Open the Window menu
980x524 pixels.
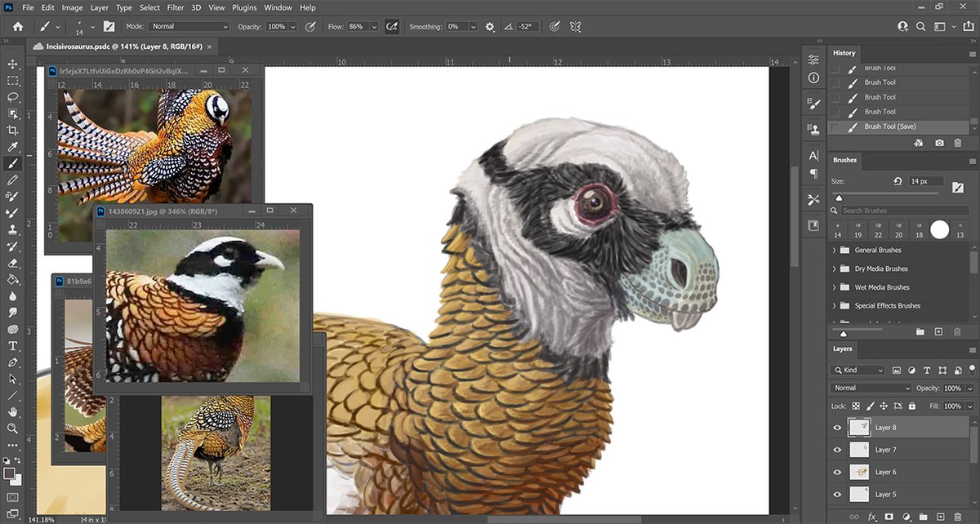click(278, 7)
